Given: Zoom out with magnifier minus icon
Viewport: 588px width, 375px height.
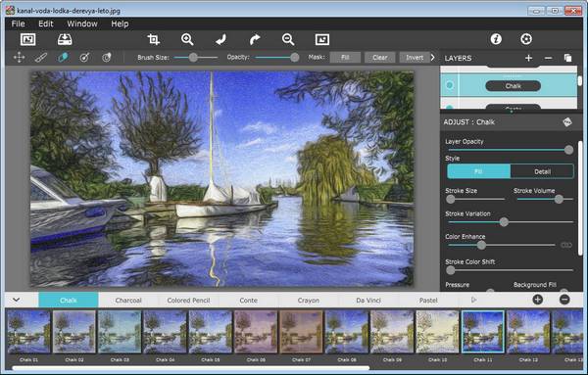Looking at the screenshot, I should (x=288, y=39).
